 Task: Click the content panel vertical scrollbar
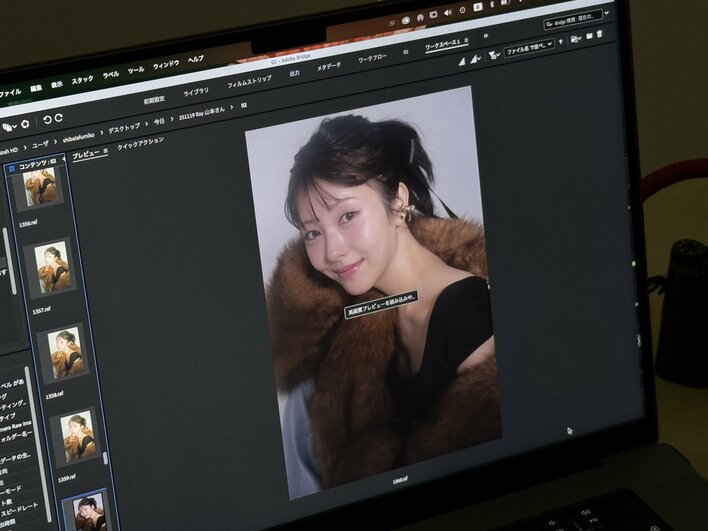(104, 457)
